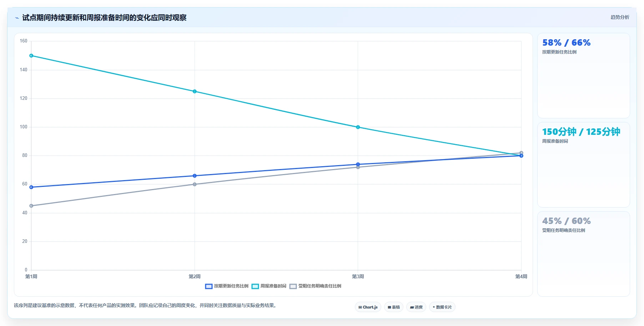Click the 周报准备时间 point at 第3周 (100)
Image resolution: width=644 pixels, height=326 pixels.
pos(358,127)
